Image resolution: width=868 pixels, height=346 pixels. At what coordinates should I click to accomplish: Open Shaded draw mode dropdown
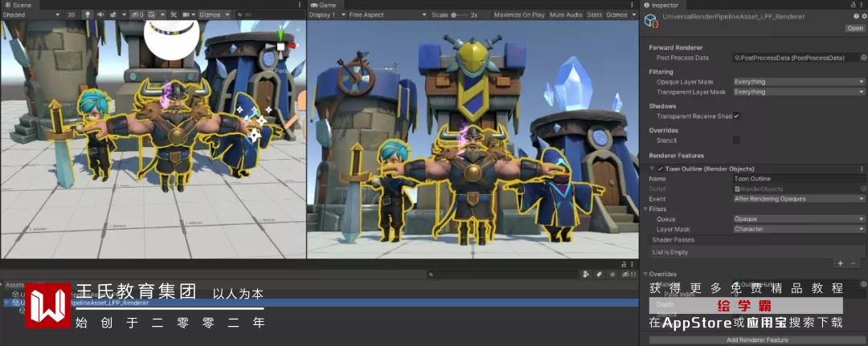click(31, 15)
